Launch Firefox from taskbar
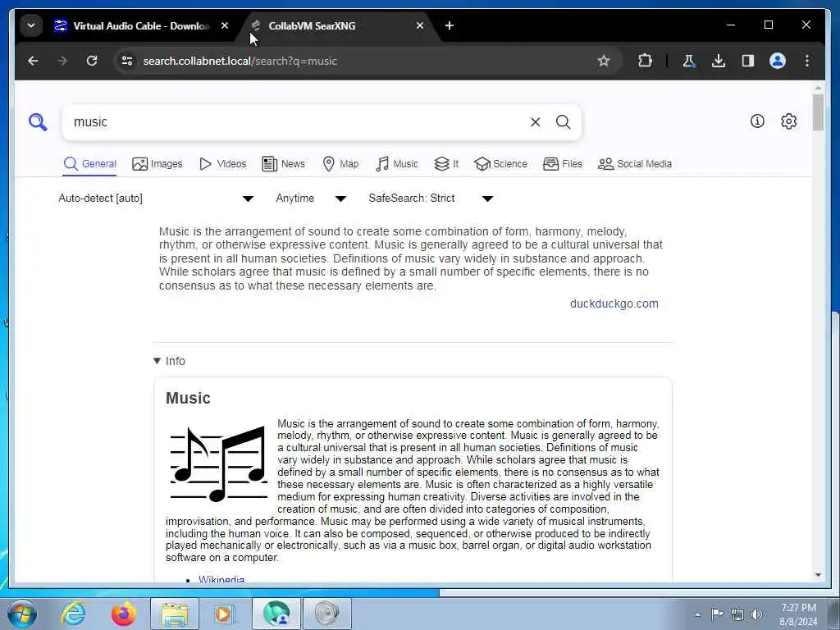The image size is (840, 630). coord(123,614)
